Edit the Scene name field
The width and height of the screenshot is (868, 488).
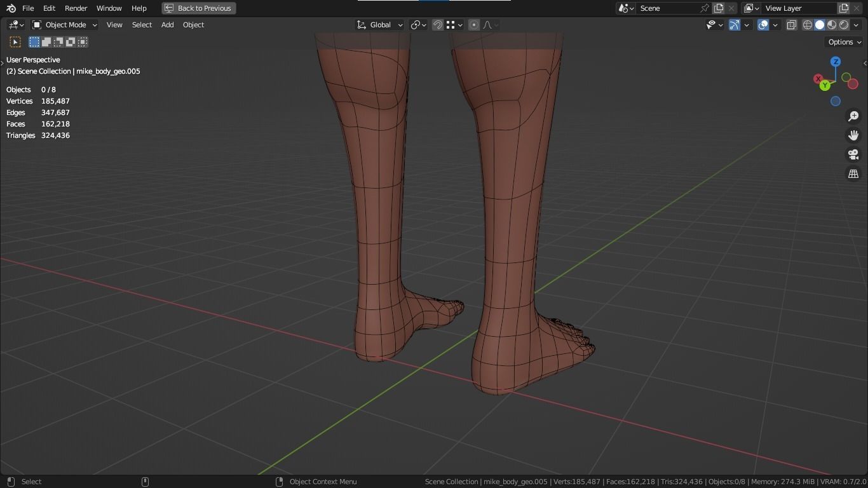coord(667,8)
